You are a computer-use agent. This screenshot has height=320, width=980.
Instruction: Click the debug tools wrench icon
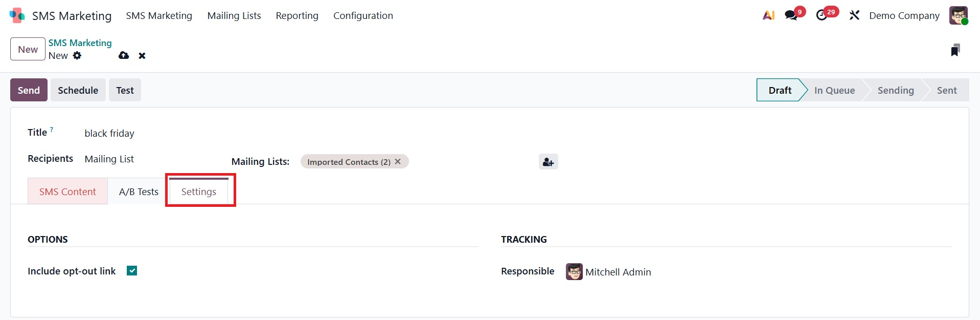(854, 15)
